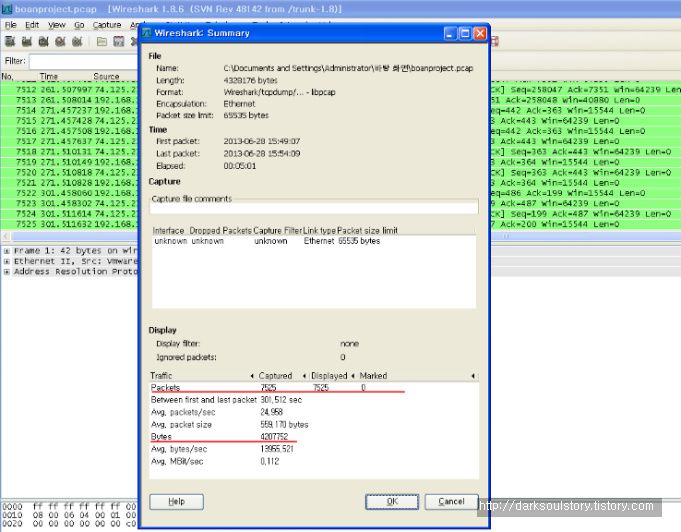The height and width of the screenshot is (532, 681).
Task: Click the Capture Filter column header
Action: (x=277, y=231)
